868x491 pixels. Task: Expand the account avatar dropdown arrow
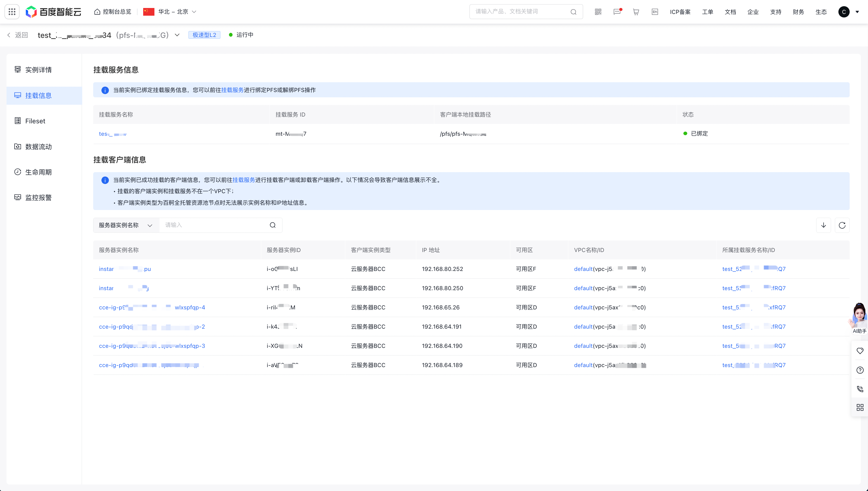click(857, 12)
